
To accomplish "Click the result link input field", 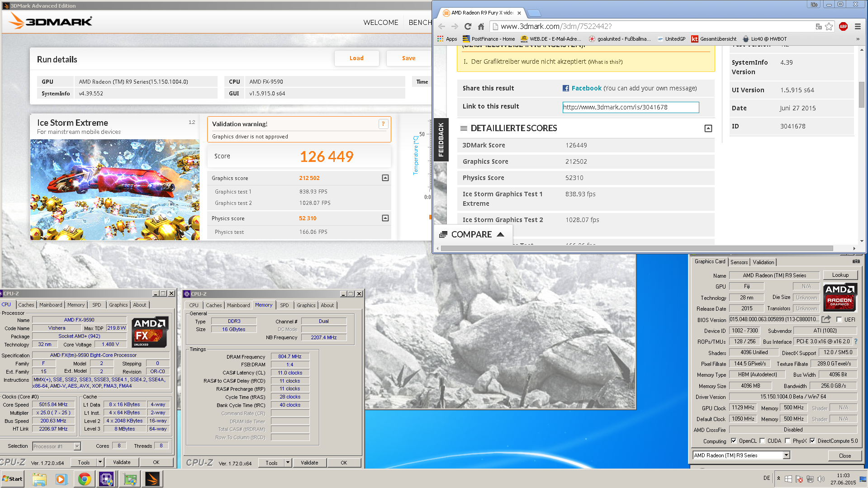I will [631, 107].
